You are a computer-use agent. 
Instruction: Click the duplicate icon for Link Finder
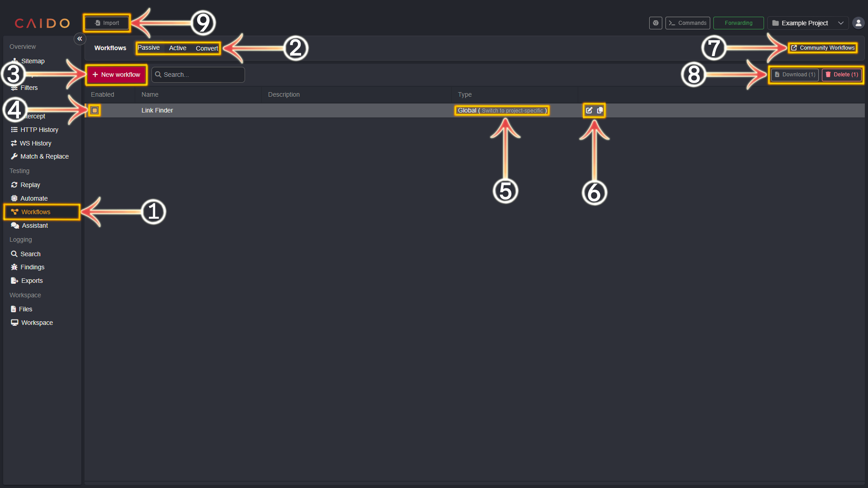click(600, 110)
